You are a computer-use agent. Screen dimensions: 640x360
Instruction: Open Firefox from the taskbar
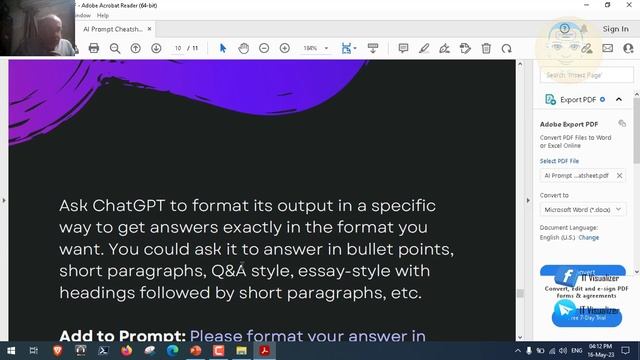click(x=127, y=351)
